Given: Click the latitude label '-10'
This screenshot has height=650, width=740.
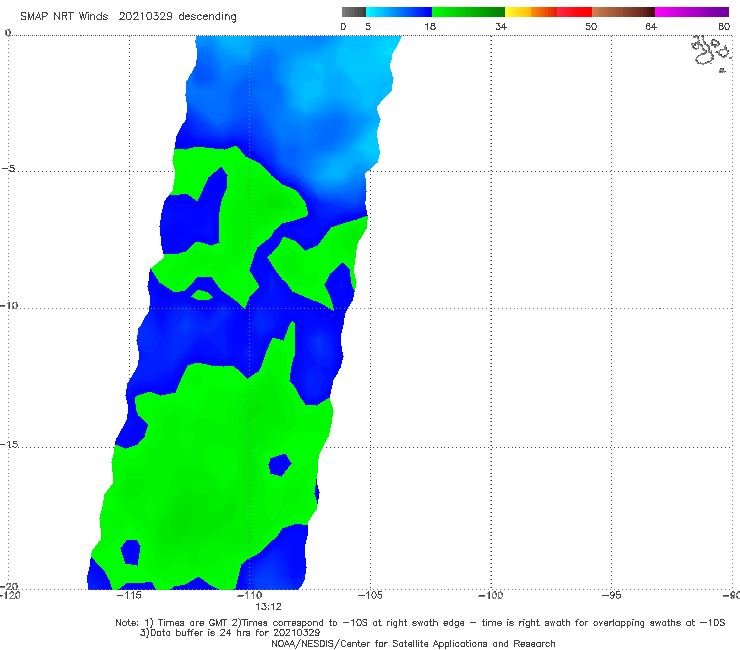Looking at the screenshot, I should point(9,305).
